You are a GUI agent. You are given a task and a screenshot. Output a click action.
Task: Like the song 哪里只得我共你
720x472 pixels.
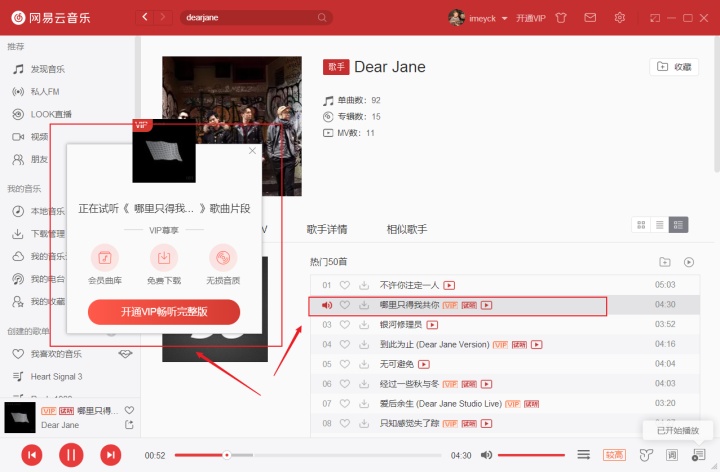(x=345, y=305)
